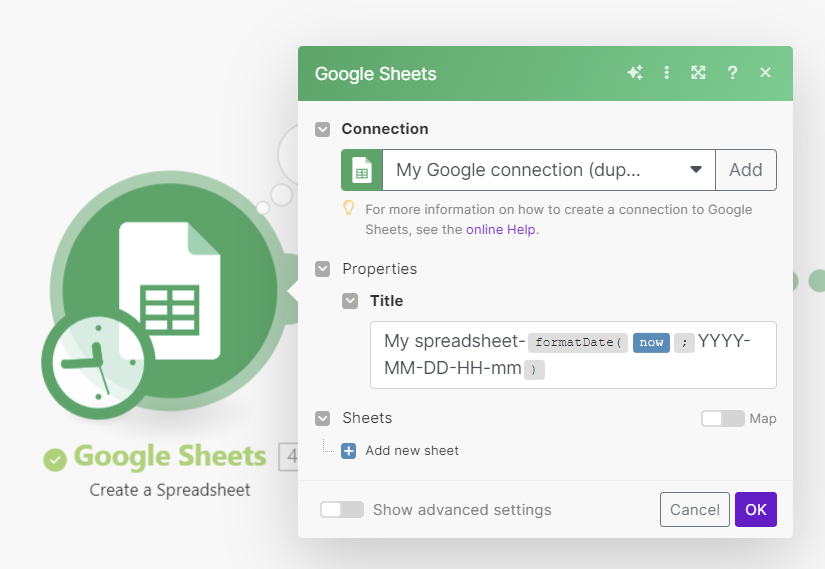Click the Add connection button

tap(746, 170)
